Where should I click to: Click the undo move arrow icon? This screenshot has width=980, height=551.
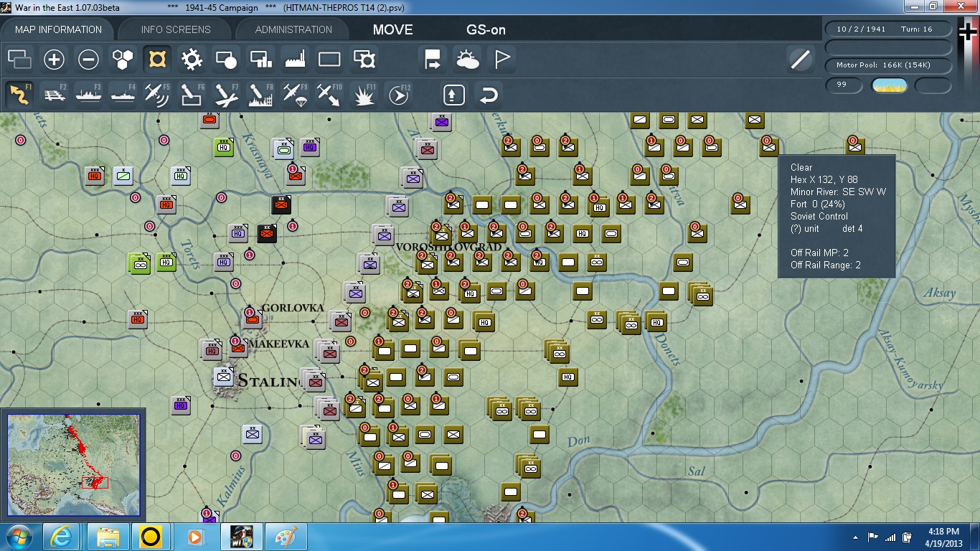coord(489,95)
